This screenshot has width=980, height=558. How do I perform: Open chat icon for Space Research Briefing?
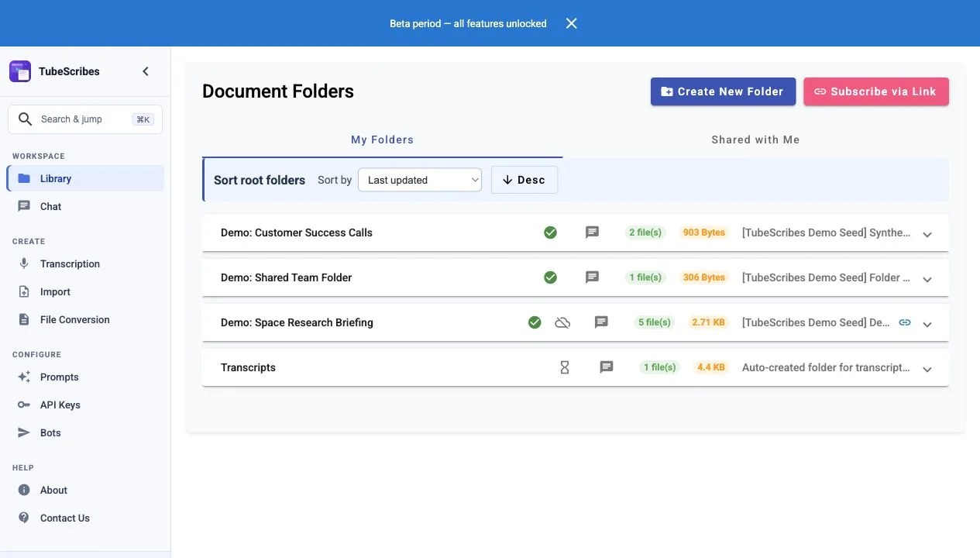pos(601,322)
